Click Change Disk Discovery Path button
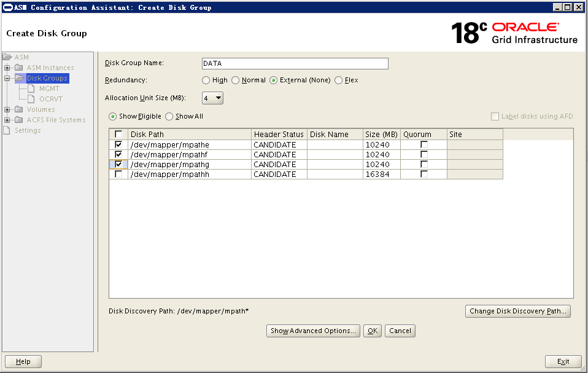This screenshot has height=373, width=588. tap(518, 311)
